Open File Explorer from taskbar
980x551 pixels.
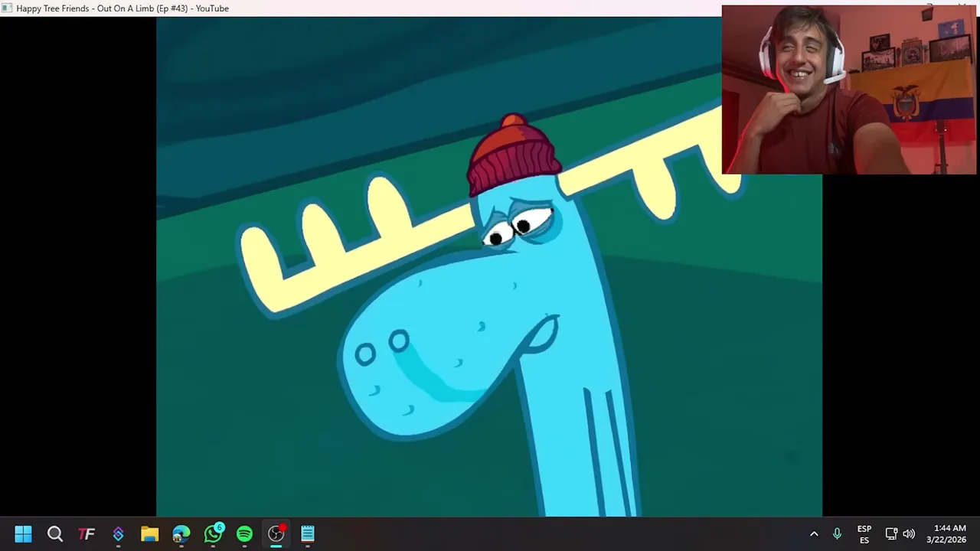[x=149, y=533]
